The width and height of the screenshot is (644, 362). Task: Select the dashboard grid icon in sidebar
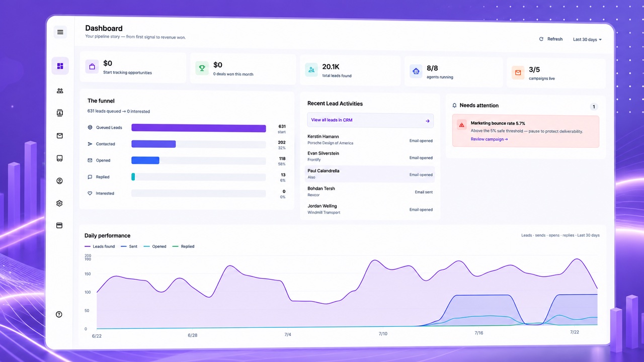click(60, 66)
